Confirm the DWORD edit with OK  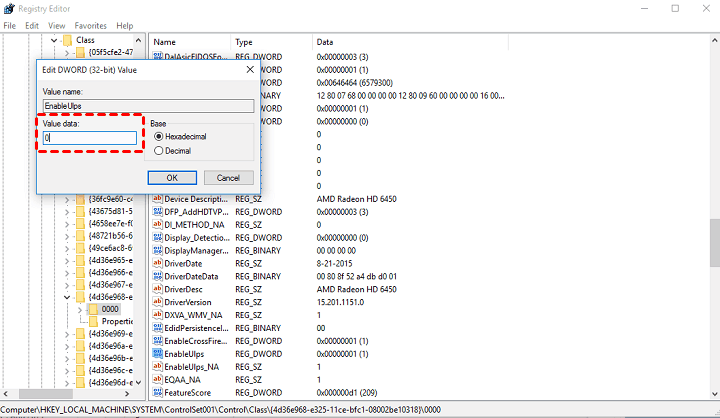tap(172, 178)
